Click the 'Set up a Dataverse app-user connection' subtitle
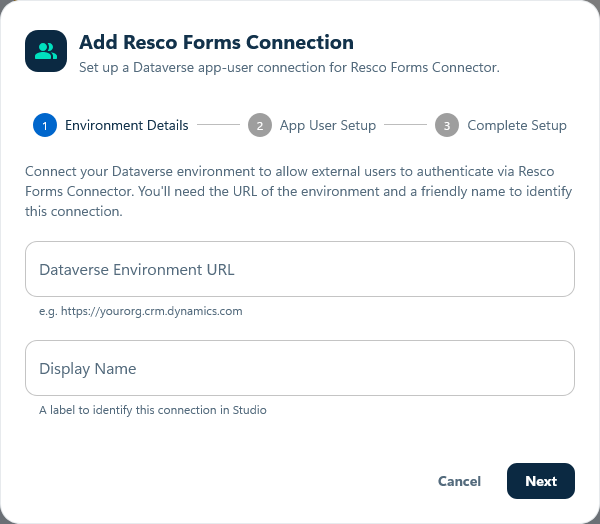 pos(289,67)
